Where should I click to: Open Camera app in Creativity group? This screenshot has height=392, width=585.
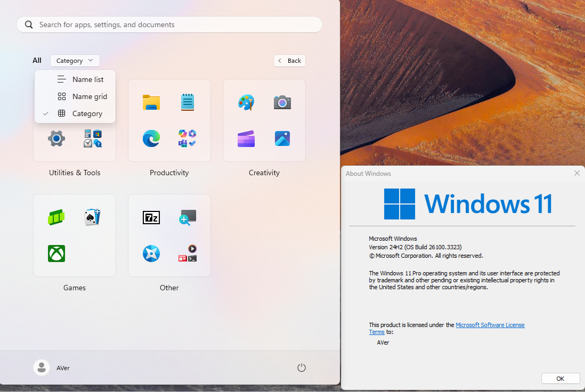[282, 102]
